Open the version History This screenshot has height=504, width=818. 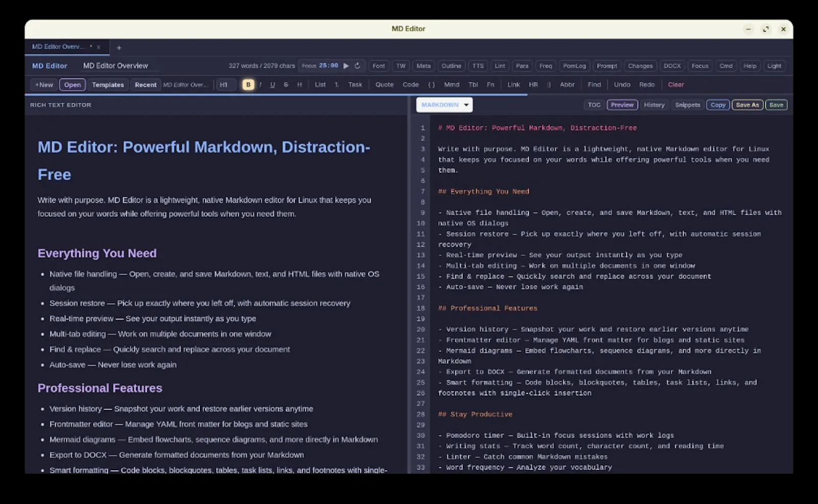[x=654, y=105]
